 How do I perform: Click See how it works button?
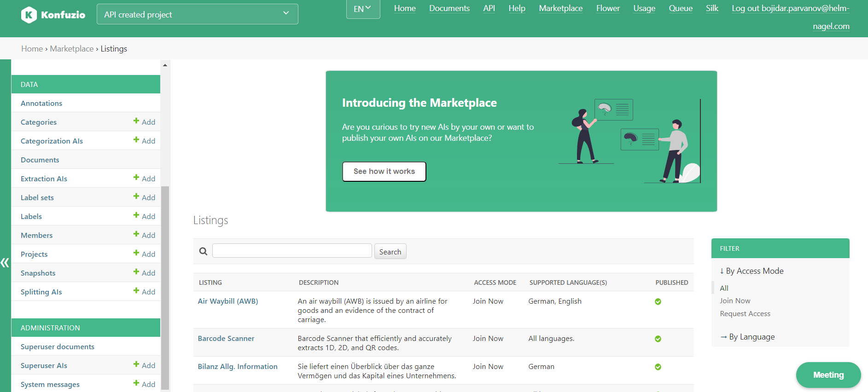384,171
